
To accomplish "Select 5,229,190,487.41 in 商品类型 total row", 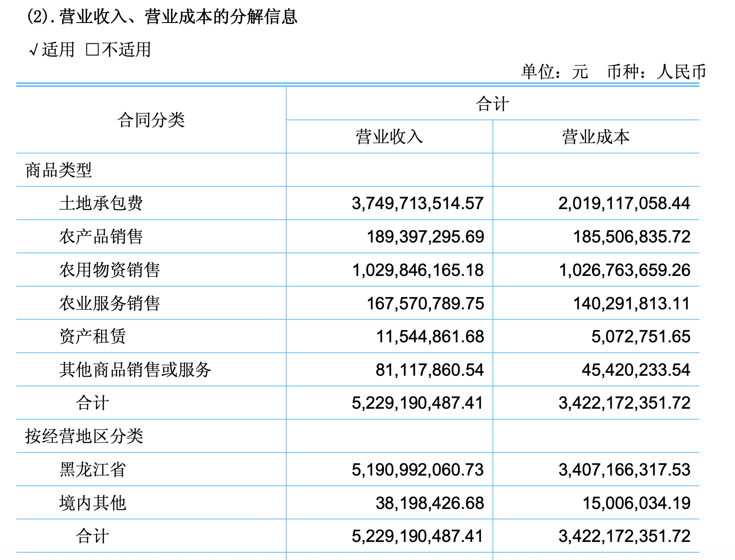I will [x=418, y=403].
